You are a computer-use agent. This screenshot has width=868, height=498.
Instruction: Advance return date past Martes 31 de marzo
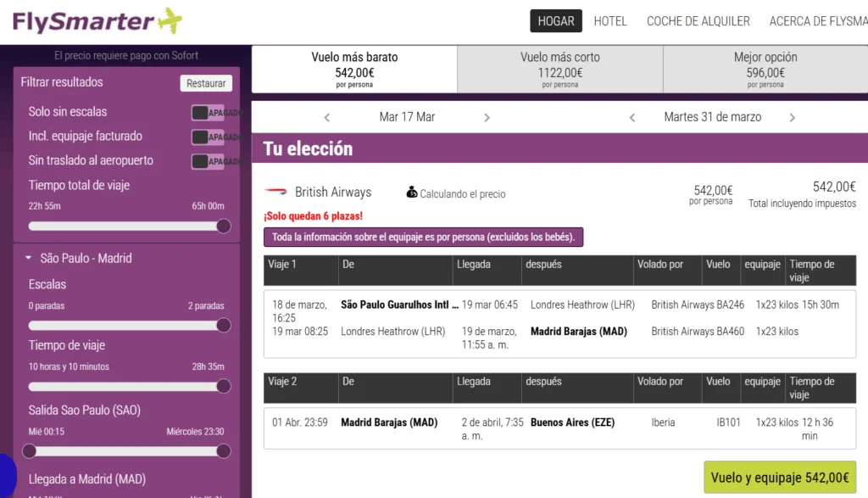(x=793, y=118)
